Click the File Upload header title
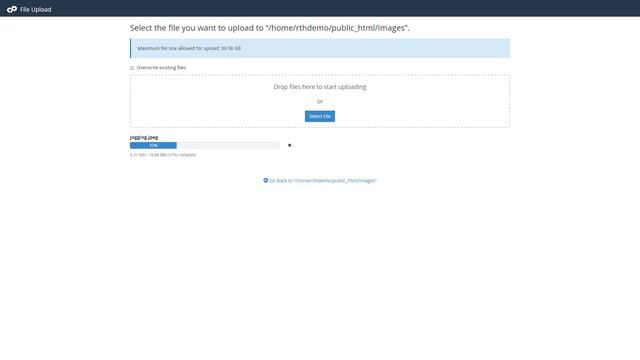Screen dimensions: 640x360 (x=36, y=9)
